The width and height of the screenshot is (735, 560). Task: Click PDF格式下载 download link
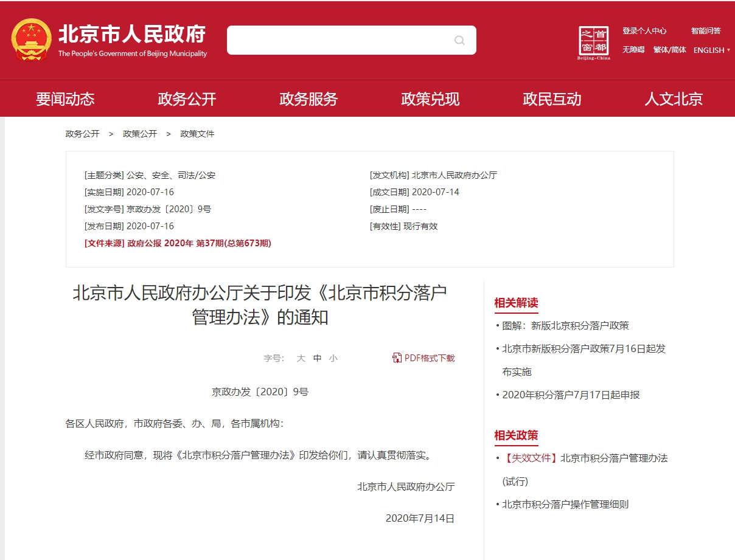click(430, 358)
